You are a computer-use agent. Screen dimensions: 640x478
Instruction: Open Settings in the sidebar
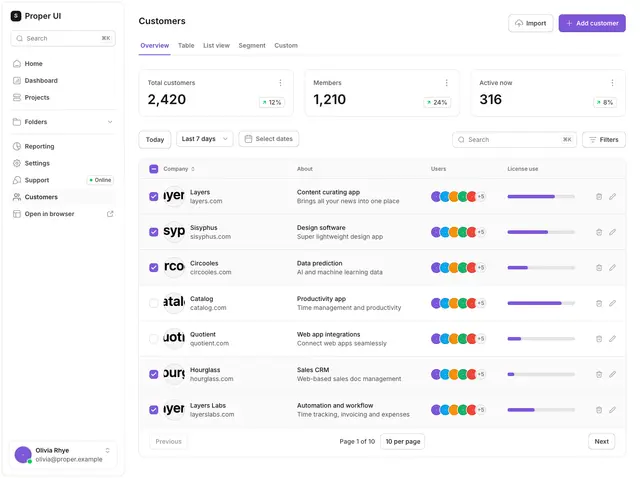coord(63,163)
